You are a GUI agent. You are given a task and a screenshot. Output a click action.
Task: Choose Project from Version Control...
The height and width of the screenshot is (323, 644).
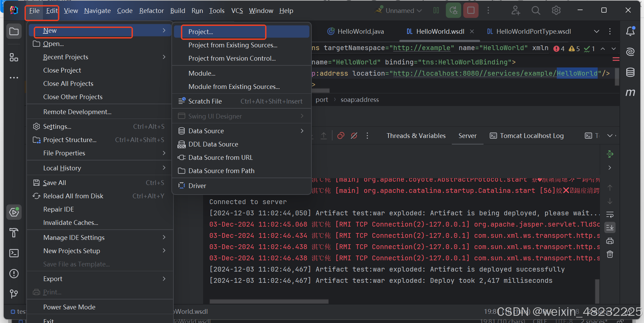pos(242,58)
